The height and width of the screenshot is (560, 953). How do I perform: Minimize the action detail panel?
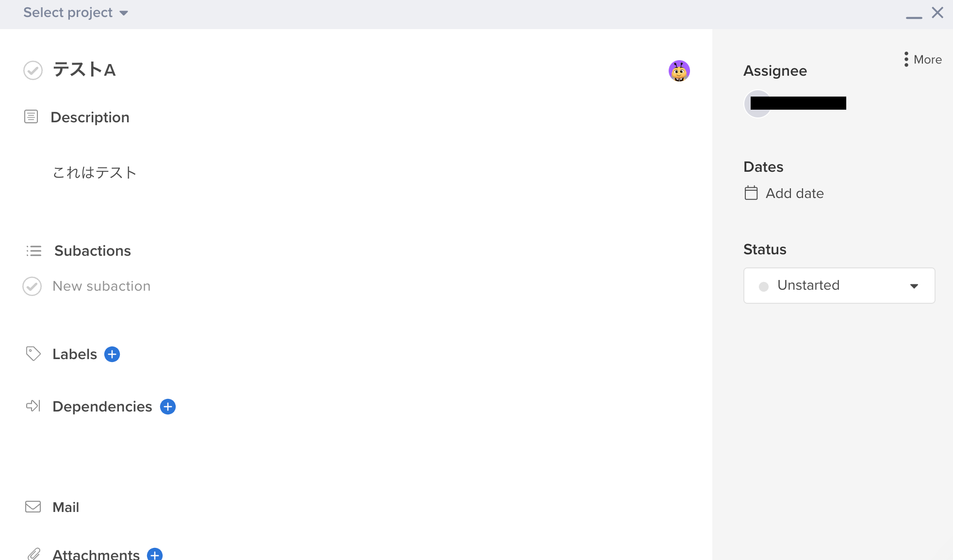pos(914,16)
